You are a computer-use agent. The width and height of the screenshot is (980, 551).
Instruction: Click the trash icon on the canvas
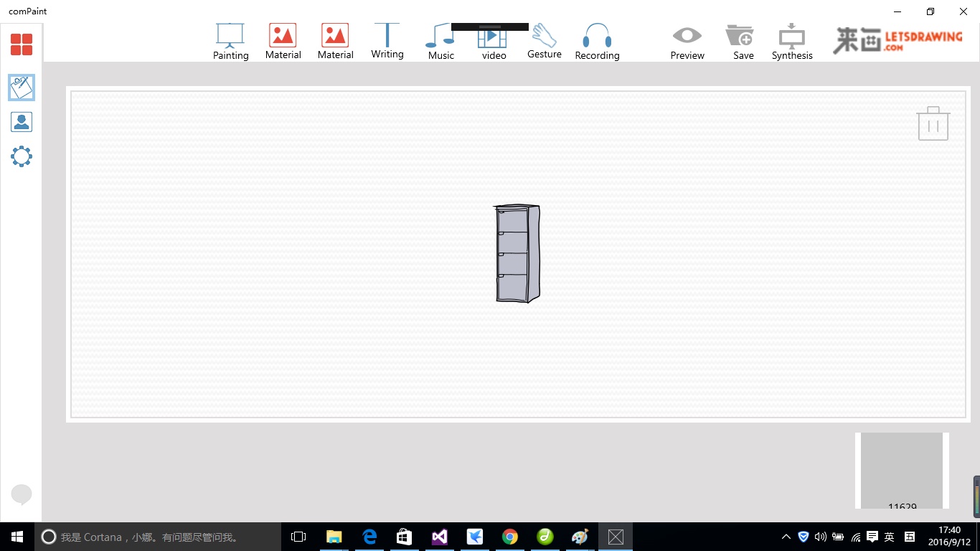pyautogui.click(x=933, y=123)
